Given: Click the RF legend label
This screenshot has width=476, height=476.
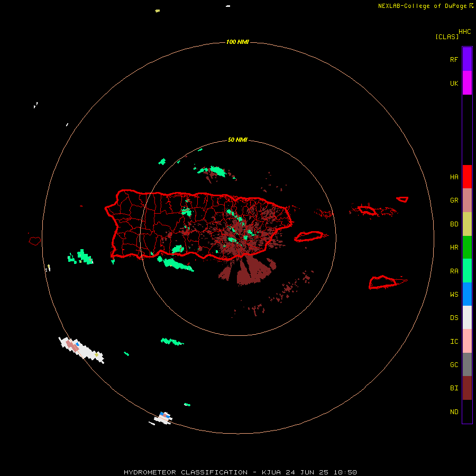Looking at the screenshot, I should coord(454,60).
